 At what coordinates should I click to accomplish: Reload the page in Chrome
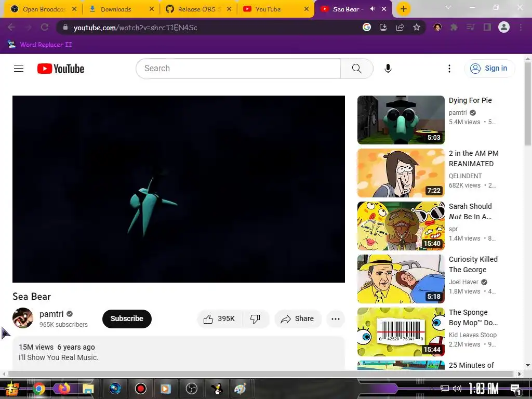click(45, 27)
